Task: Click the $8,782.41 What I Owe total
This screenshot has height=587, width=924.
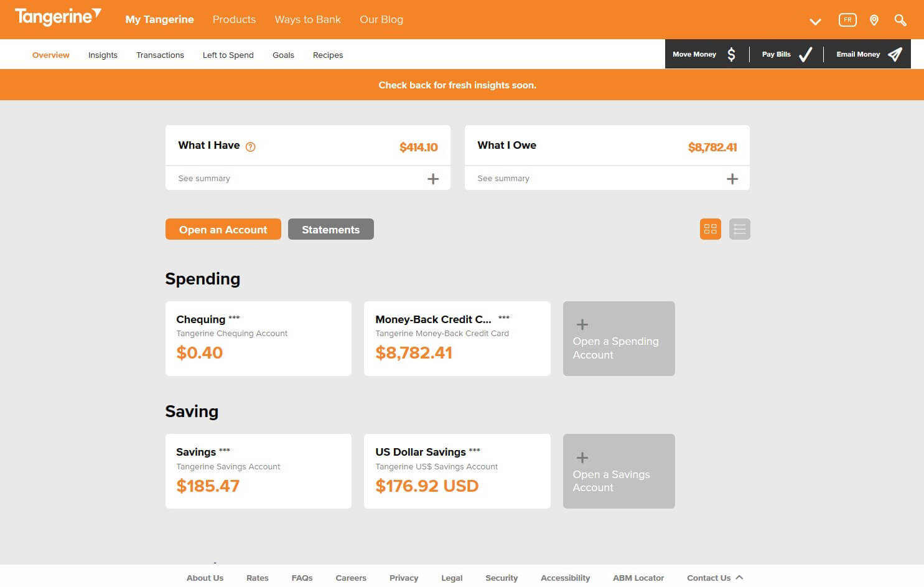Action: coord(712,148)
